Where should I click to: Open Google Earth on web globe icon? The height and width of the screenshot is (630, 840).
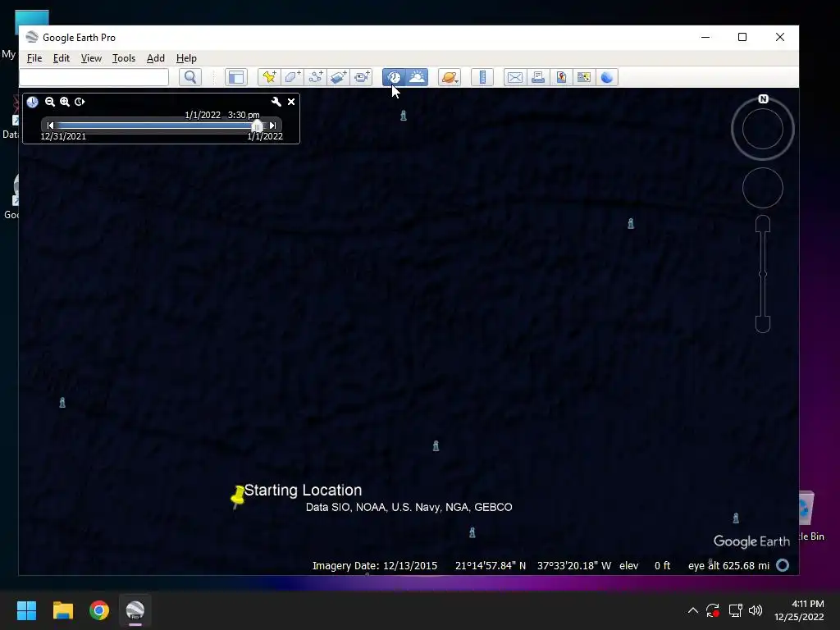(x=607, y=77)
